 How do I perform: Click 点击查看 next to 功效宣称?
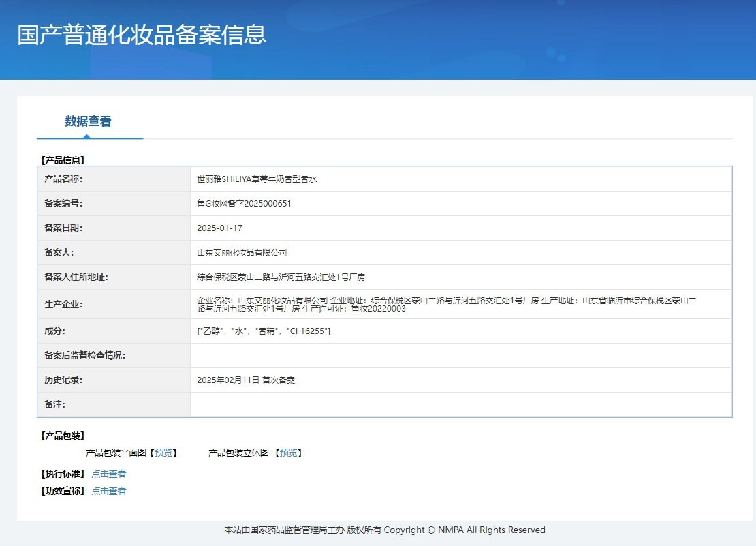click(x=109, y=491)
